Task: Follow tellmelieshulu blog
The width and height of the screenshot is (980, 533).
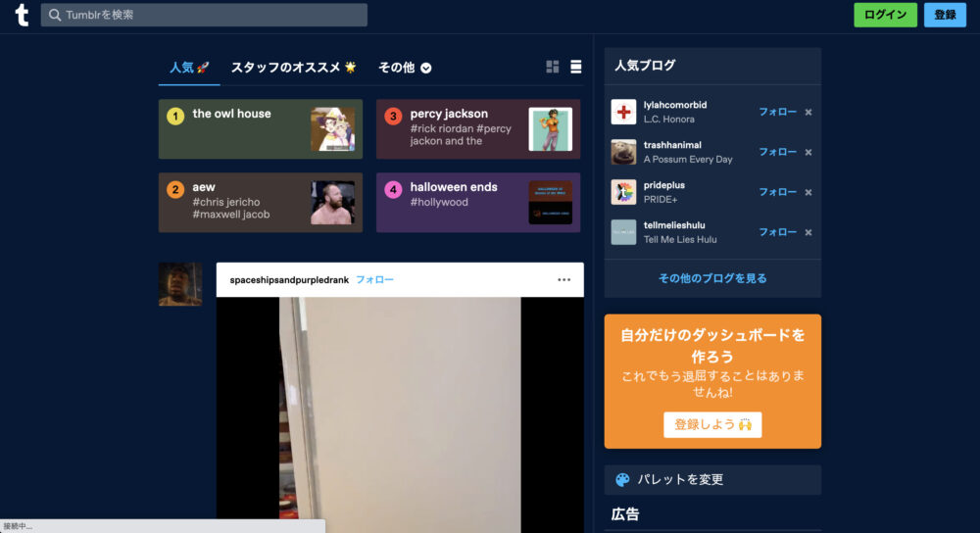Action: 777,232
